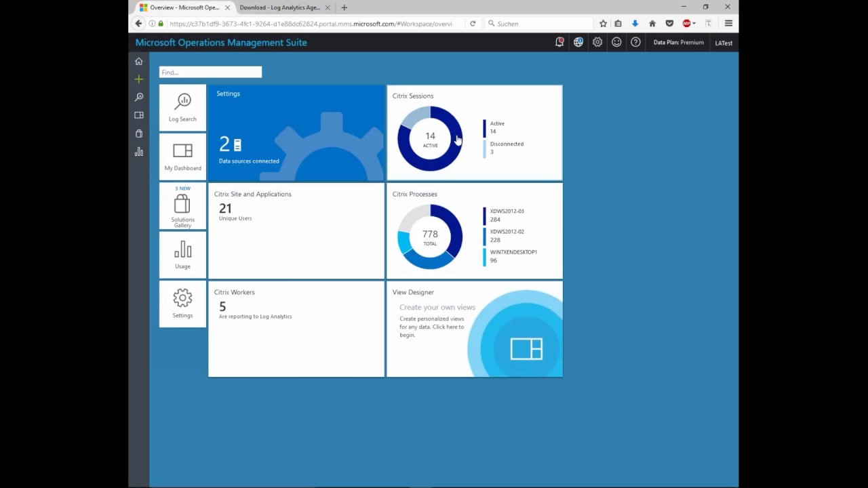The width and height of the screenshot is (868, 488).
Task: Open settings gear in OMS header
Action: [597, 42]
